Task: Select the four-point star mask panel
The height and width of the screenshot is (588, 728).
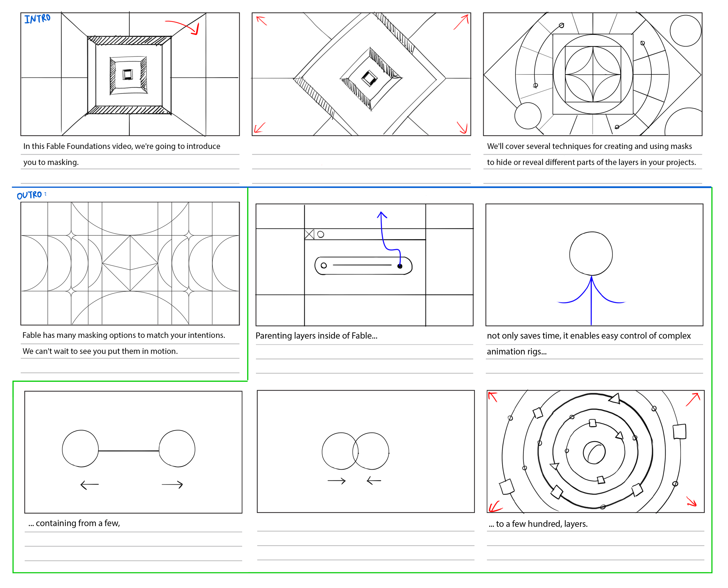Action: click(x=592, y=74)
